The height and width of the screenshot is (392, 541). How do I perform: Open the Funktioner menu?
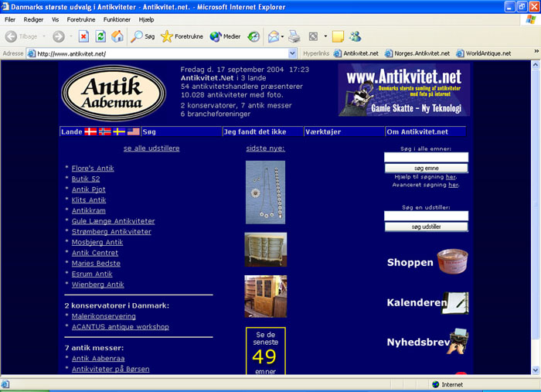coord(117,19)
